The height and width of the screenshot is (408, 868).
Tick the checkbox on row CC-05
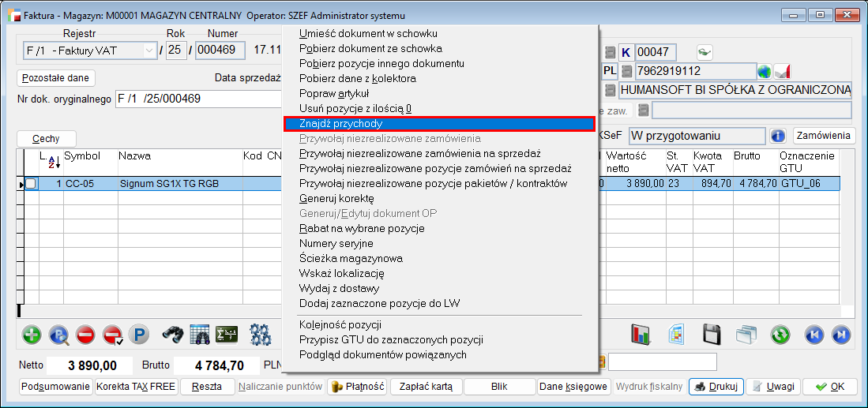(x=31, y=184)
